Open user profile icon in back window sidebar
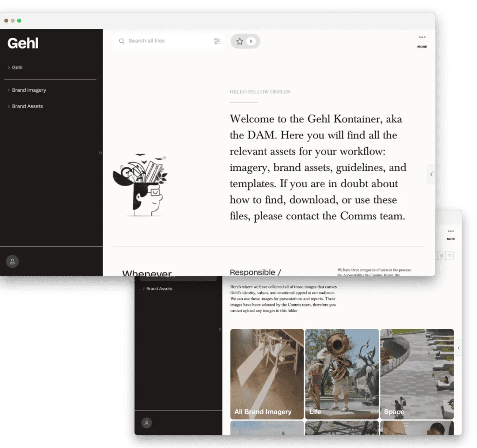477x448 pixels. click(147, 423)
